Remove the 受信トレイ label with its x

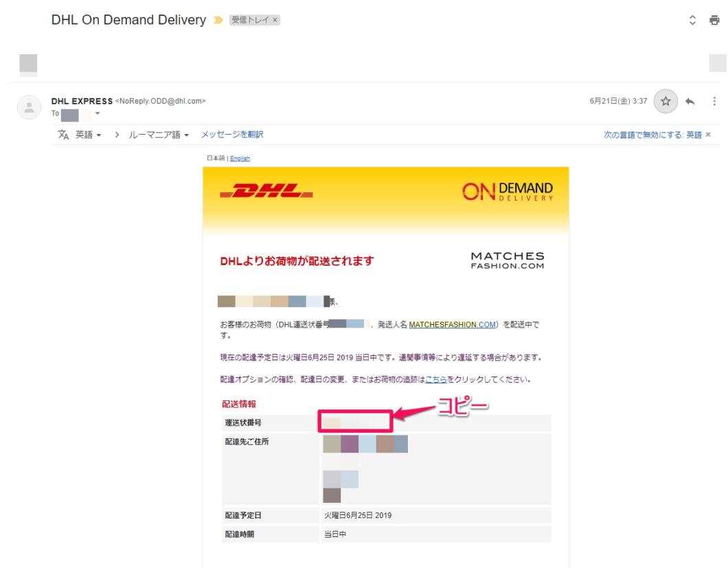(x=275, y=20)
